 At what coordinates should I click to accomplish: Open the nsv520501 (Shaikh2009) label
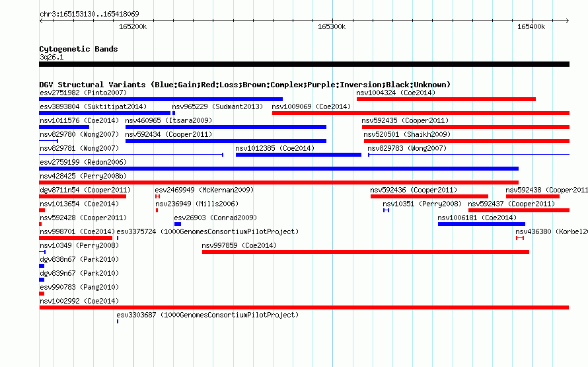[x=407, y=134]
